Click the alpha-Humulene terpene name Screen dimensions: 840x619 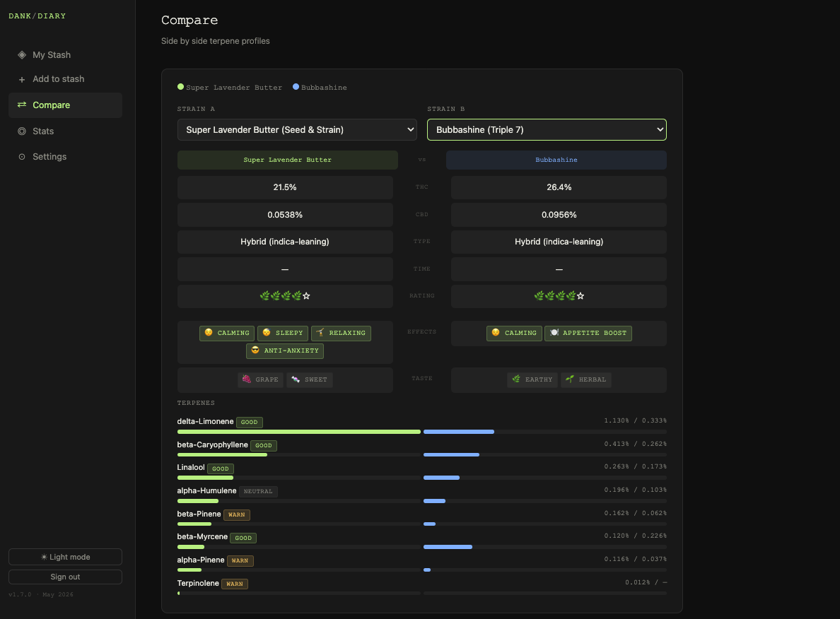(x=206, y=490)
